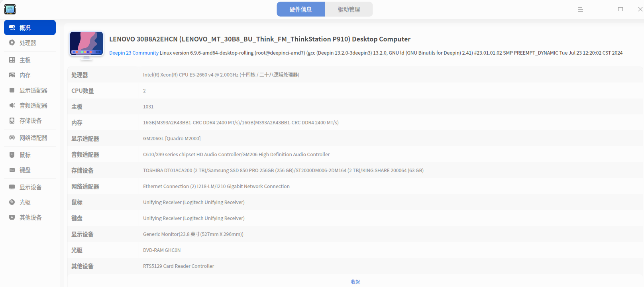Select the 概况 overview sidebar item
This screenshot has height=287, width=644.
click(x=30, y=28)
